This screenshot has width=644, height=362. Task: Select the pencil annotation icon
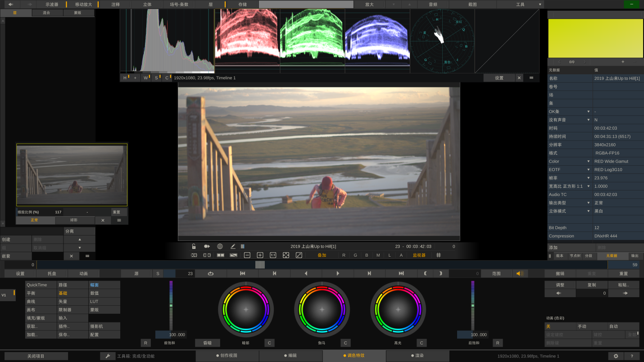click(233, 246)
